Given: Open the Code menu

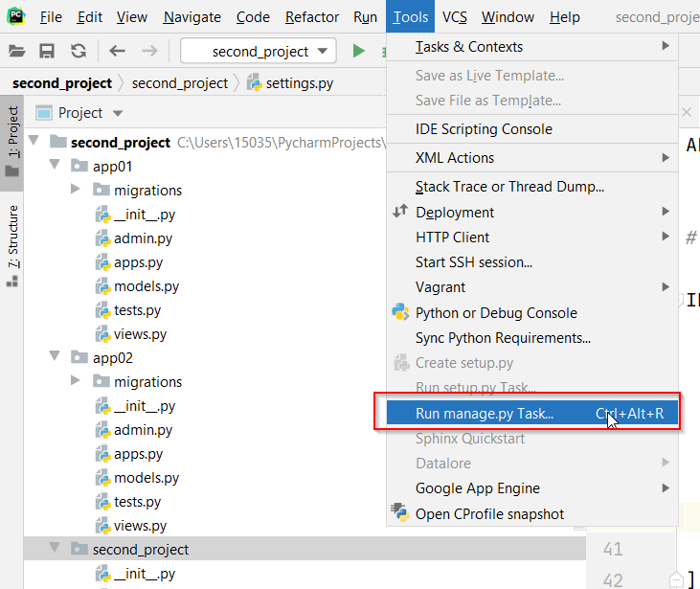Looking at the screenshot, I should [253, 17].
